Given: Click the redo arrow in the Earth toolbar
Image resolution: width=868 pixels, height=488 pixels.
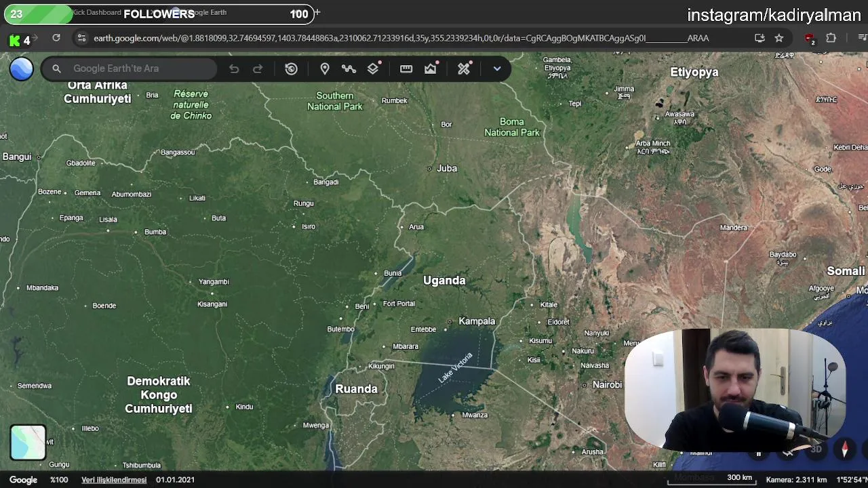Looking at the screenshot, I should (258, 68).
